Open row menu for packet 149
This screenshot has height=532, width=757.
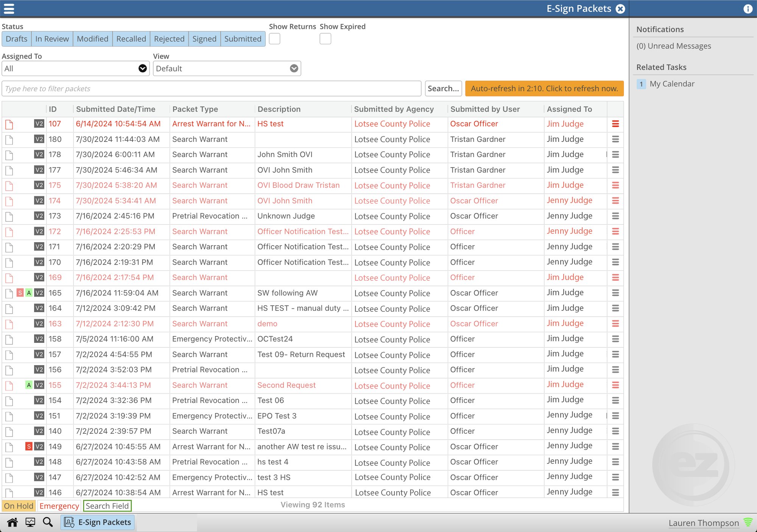coord(615,446)
